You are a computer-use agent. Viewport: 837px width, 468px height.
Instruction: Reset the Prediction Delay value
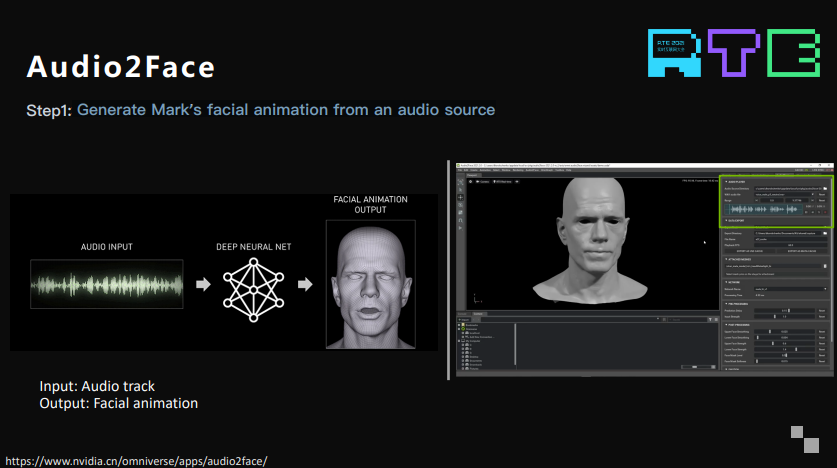[x=822, y=311]
